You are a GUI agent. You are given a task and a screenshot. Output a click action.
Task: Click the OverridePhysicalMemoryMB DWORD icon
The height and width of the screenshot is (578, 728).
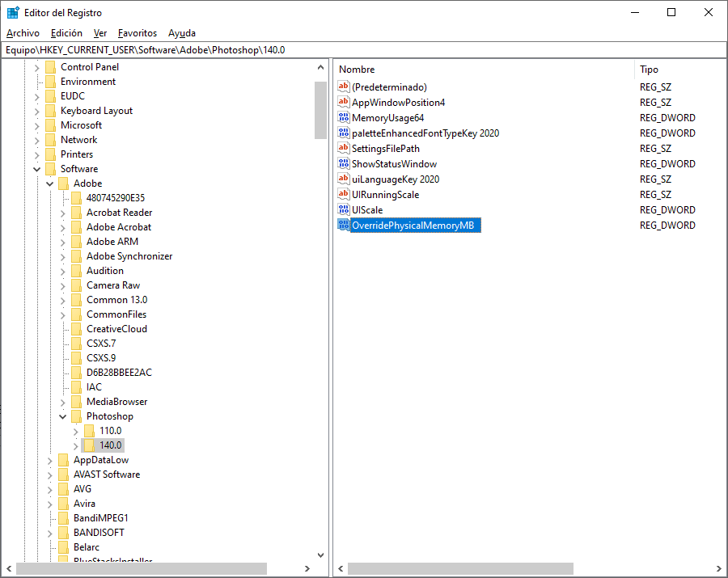coord(344,225)
